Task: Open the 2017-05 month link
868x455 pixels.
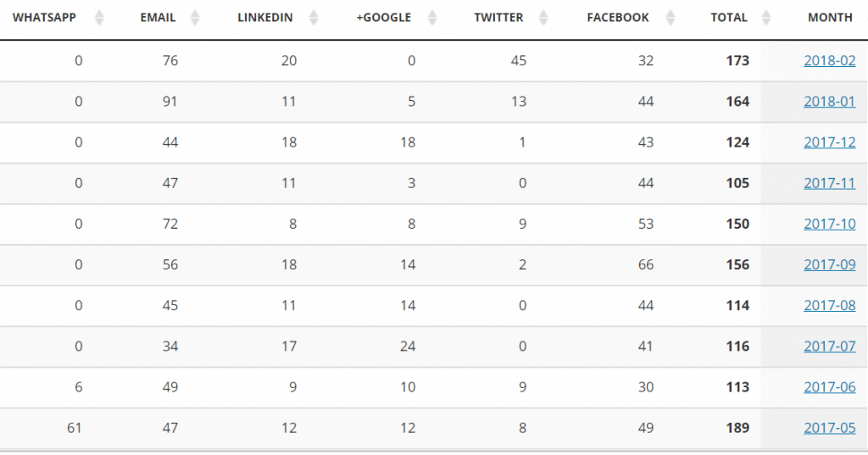Action: tap(829, 428)
